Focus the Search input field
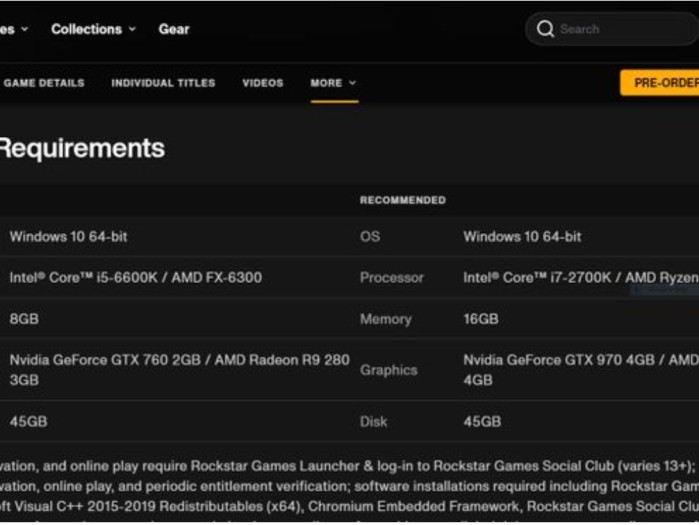The width and height of the screenshot is (699, 525). click(612, 29)
